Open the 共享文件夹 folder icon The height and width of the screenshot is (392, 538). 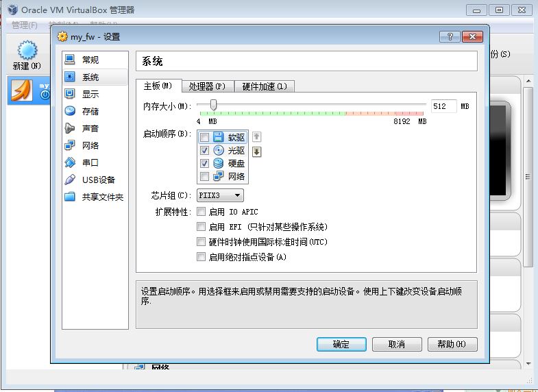coord(70,197)
